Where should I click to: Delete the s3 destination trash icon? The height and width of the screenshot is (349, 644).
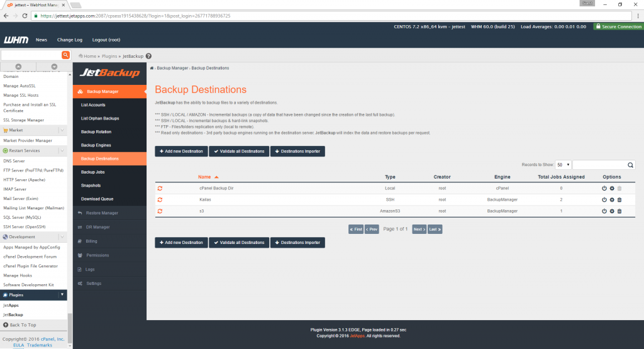click(x=619, y=211)
